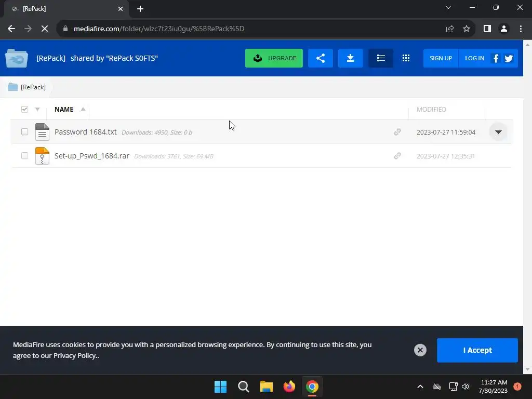Open Chrome profile icon
Screen dimensions: 532x399
(504, 29)
